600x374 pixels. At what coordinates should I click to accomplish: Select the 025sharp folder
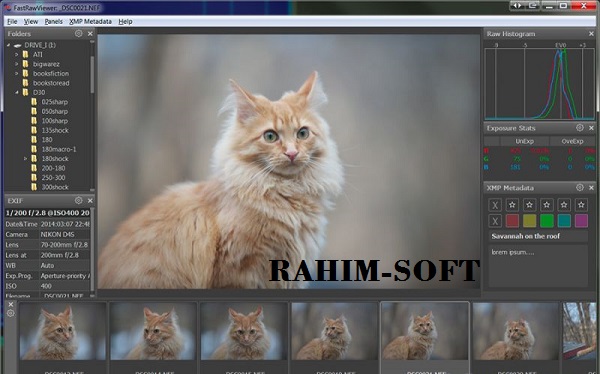click(55, 102)
